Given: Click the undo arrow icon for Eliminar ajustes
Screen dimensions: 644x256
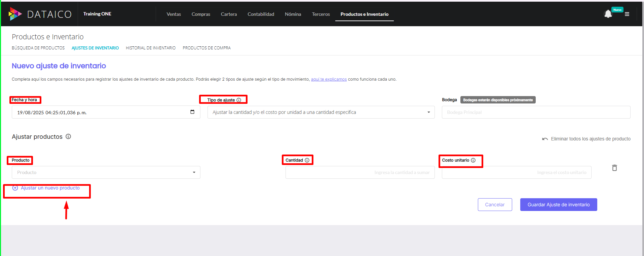Looking at the screenshot, I should (x=545, y=139).
